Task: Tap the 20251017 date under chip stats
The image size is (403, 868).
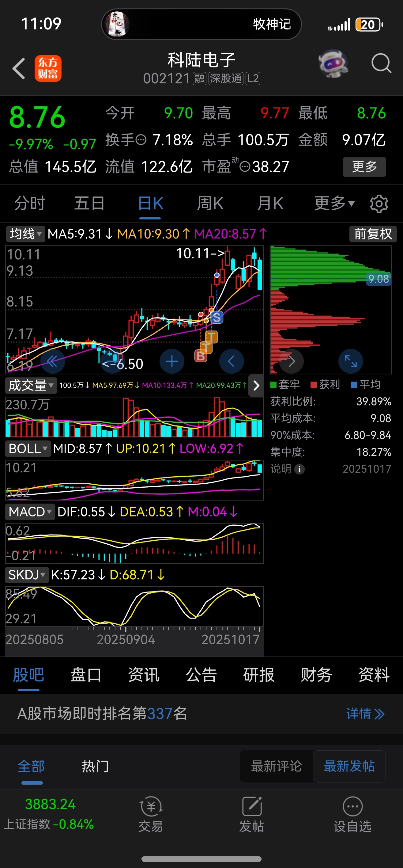Action: (367, 469)
